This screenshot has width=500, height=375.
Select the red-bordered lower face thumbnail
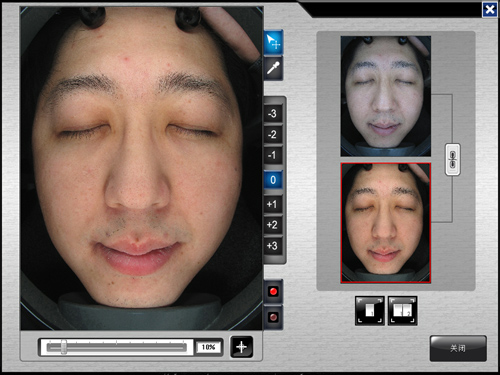[x=386, y=223]
